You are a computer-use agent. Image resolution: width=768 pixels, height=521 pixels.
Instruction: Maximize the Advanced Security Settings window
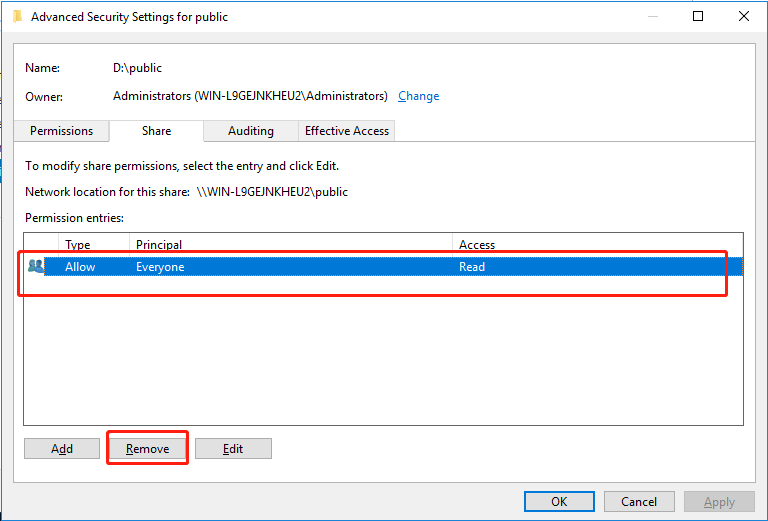(698, 16)
